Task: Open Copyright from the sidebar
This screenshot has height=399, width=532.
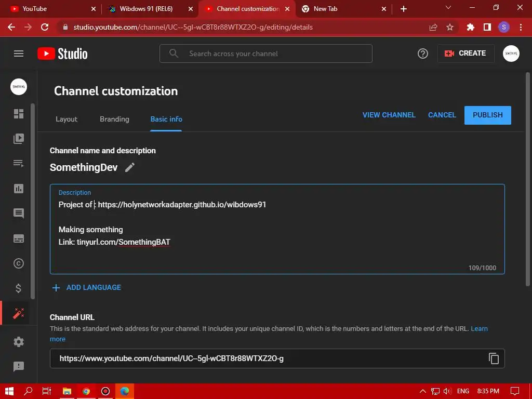Action: click(x=19, y=263)
